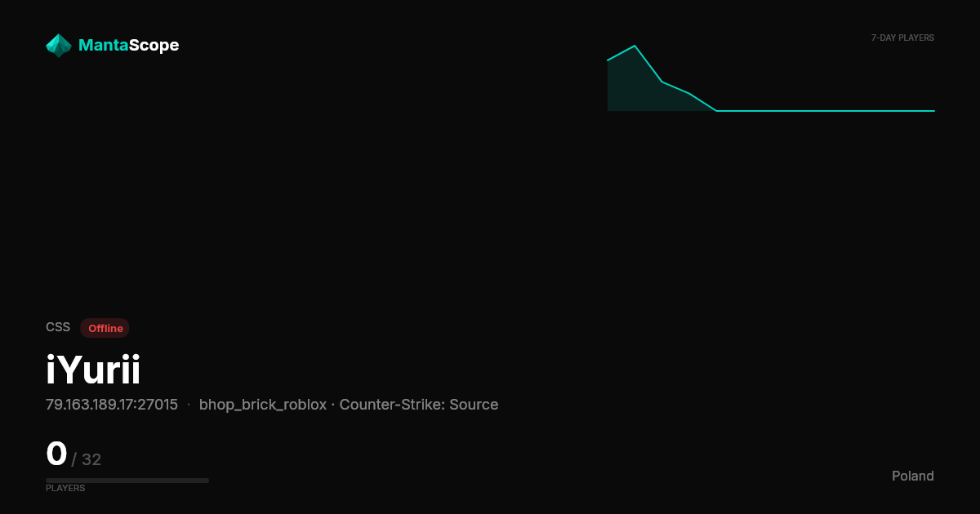The image size is (980, 514).
Task: Click the server address 79.163.189.17:27015
Action: (112, 405)
